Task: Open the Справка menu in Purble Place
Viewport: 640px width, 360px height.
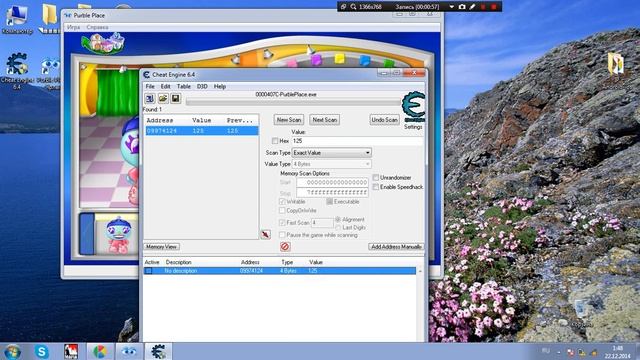Action: tap(97, 27)
